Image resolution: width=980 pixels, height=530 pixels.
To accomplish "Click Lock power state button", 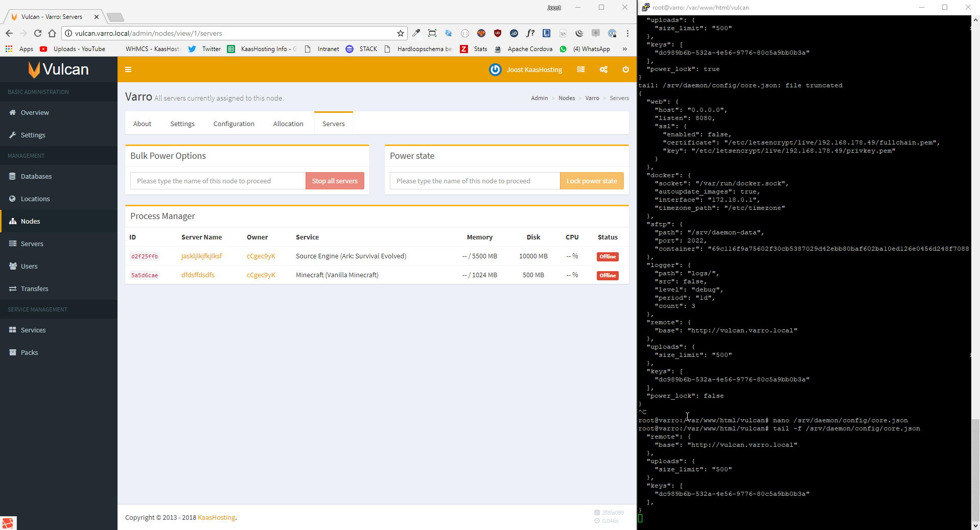I will [591, 181].
